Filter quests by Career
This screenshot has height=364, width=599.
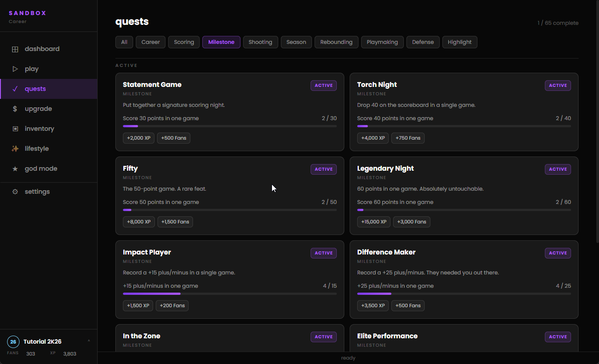tap(151, 42)
